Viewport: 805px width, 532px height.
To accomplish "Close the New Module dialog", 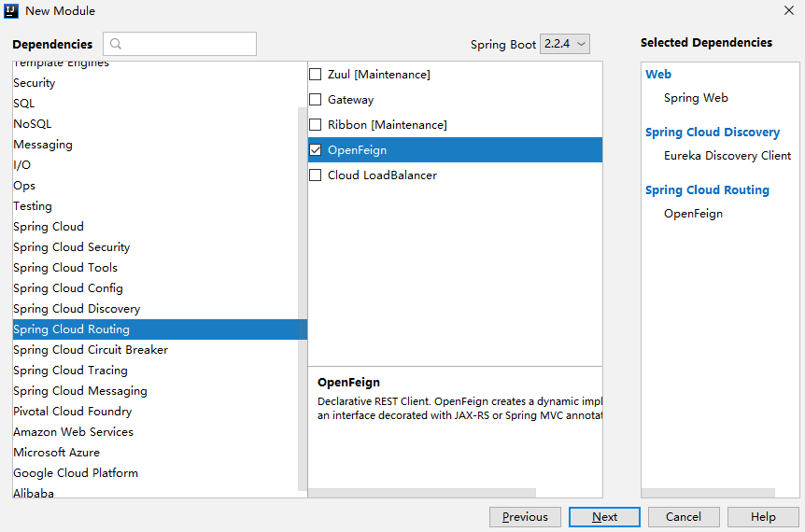I will pyautogui.click(x=789, y=10).
